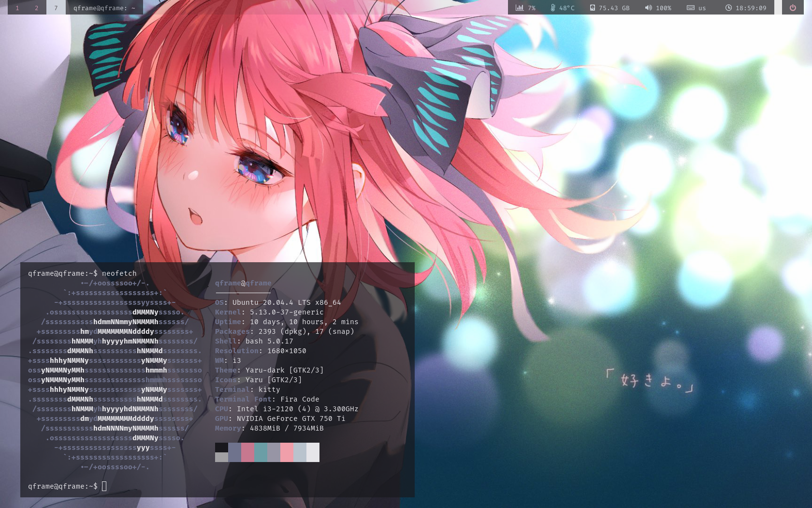This screenshot has height=508, width=812.
Task: Click the 'Resolution: 1680x1050' line
Action: pyautogui.click(x=261, y=351)
